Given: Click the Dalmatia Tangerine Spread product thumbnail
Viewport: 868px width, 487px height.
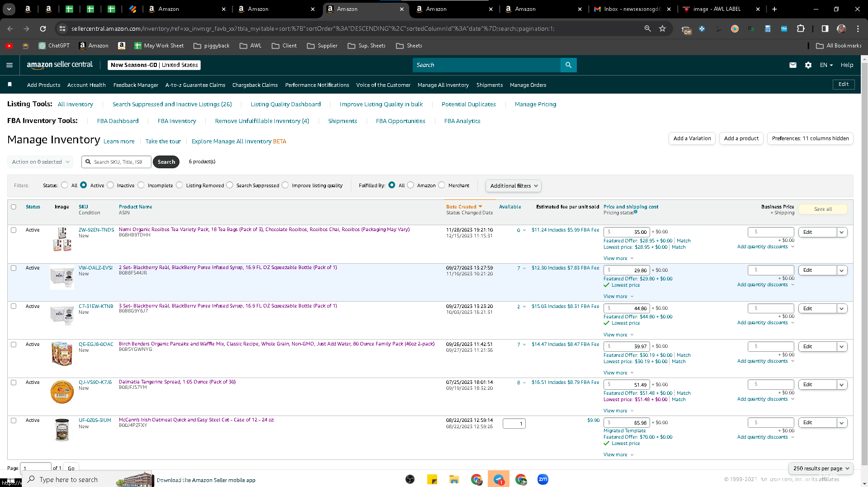Looking at the screenshot, I should (62, 392).
